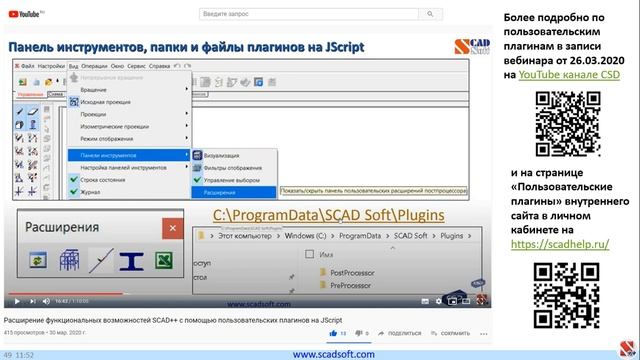Show the Визуализация toolbar
The image size is (640, 360).
234,156
